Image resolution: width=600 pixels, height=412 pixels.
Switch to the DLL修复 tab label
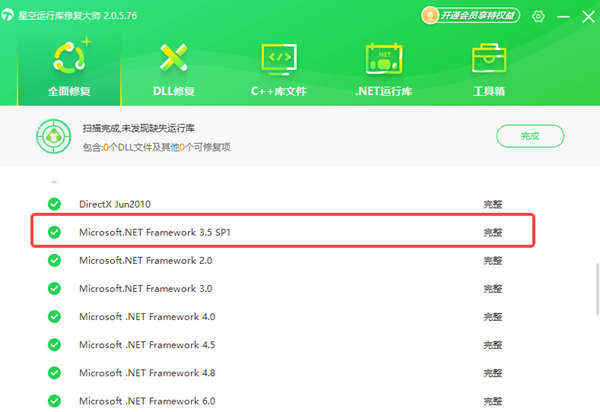(174, 91)
